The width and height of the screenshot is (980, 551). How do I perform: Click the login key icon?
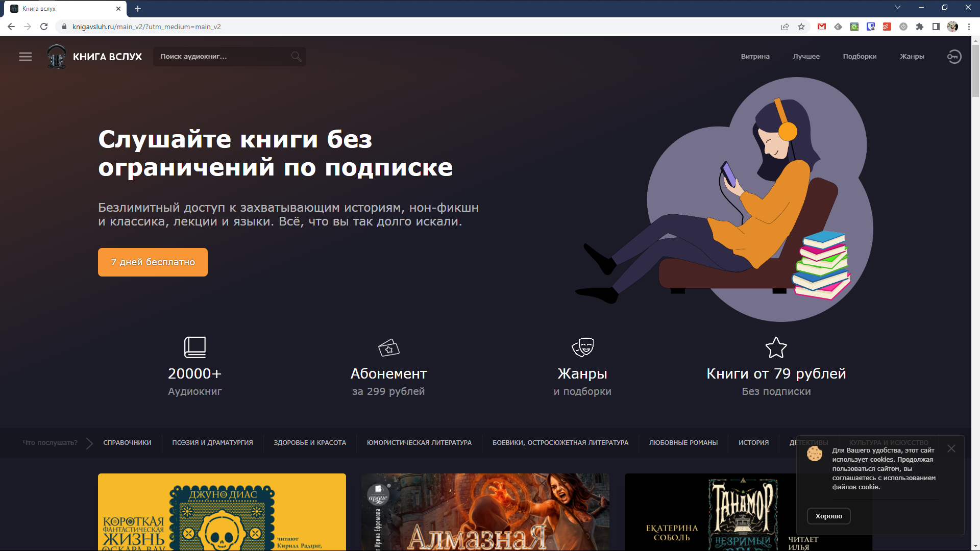954,57
